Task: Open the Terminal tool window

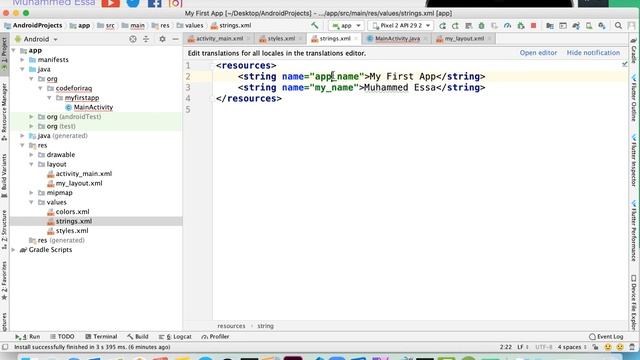Action: point(101,337)
